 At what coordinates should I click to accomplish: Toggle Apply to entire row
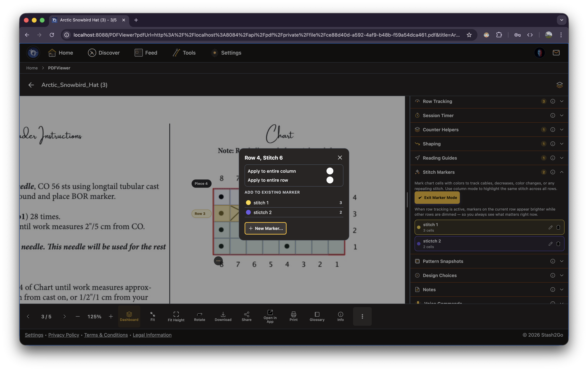330,180
